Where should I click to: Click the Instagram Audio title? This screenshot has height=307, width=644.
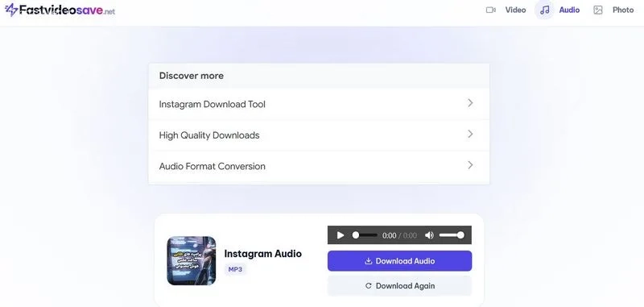263,254
